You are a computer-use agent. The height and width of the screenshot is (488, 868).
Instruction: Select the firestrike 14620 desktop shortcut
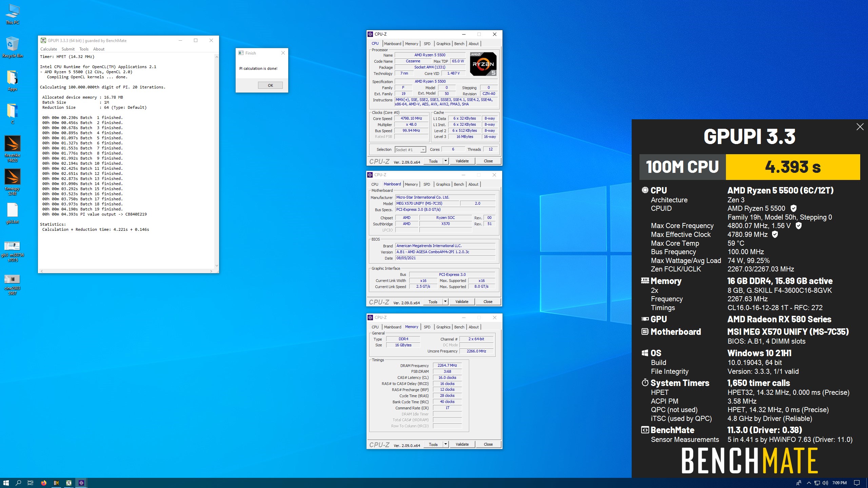pos(13,149)
